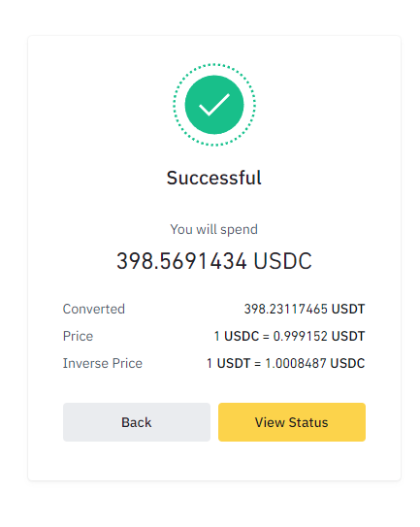Click empty card area below the buttons
This screenshot has width=420, height=527.
click(x=214, y=461)
